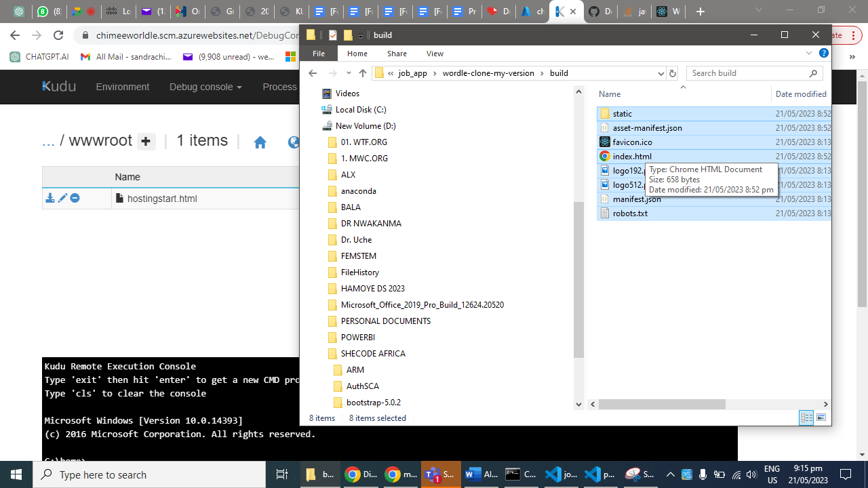This screenshot has width=868, height=488.
Task: Expand the address bar history dropdown
Action: [x=660, y=73]
